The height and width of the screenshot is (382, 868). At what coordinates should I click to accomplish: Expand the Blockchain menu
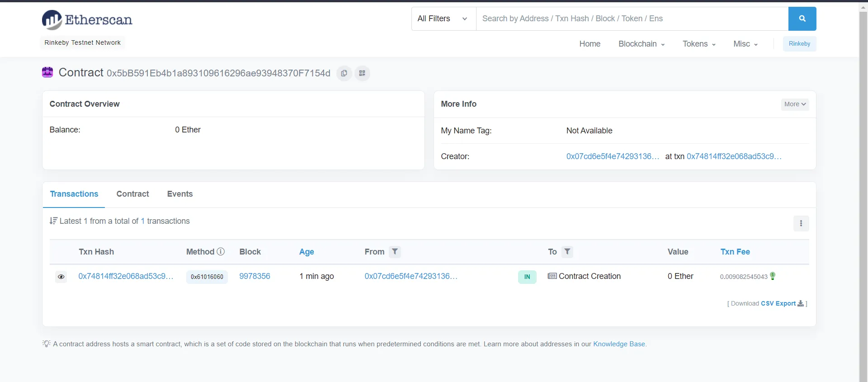642,44
